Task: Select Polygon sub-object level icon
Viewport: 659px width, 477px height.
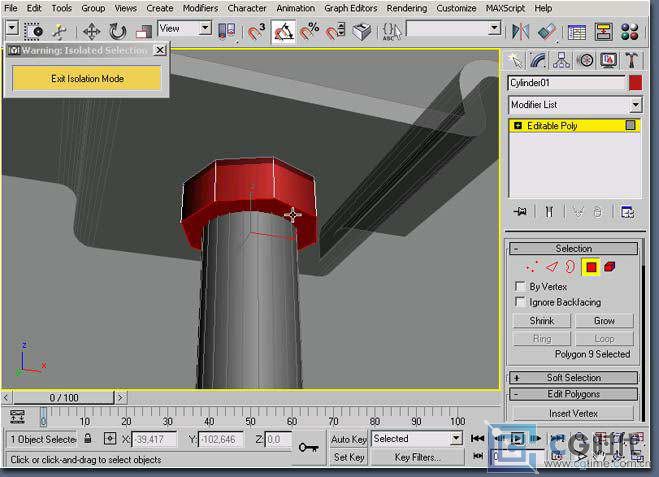Action: click(x=591, y=267)
